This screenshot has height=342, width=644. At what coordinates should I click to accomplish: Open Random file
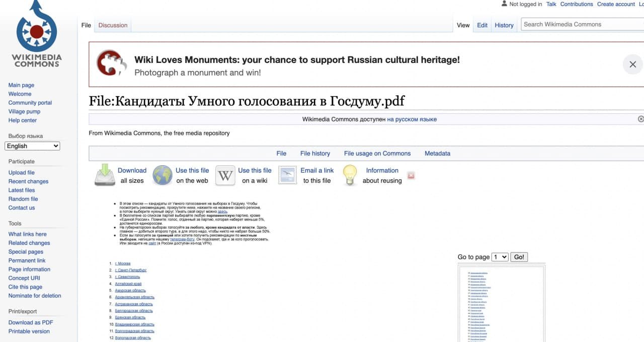tap(23, 199)
